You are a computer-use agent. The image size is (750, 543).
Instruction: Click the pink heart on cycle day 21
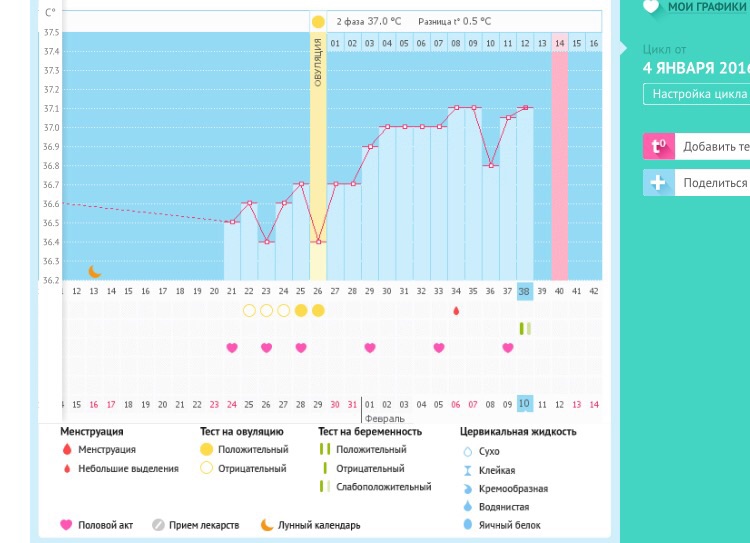232,348
